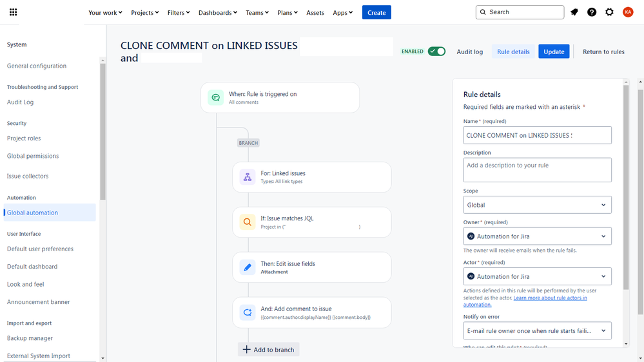The width and height of the screenshot is (644, 362).
Task: Open General configuration in sidebar
Action: pyautogui.click(x=37, y=66)
